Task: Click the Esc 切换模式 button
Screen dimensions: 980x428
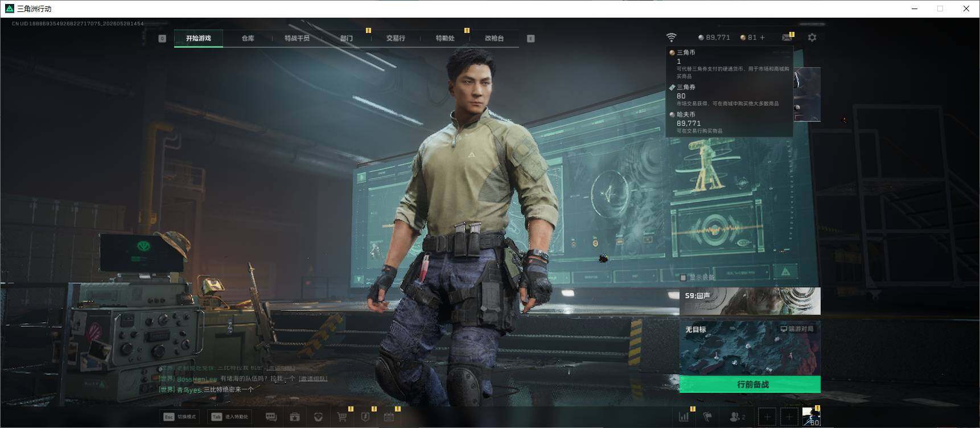Action: tap(180, 417)
